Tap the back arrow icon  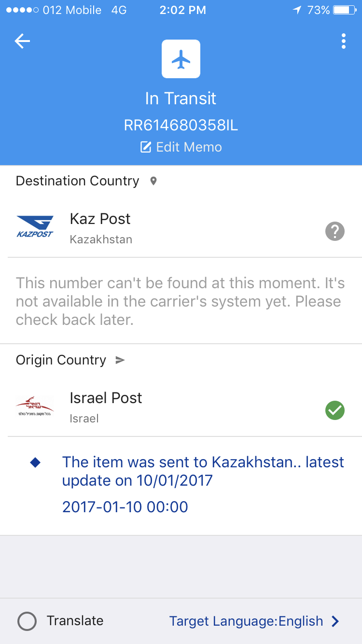coord(22,42)
